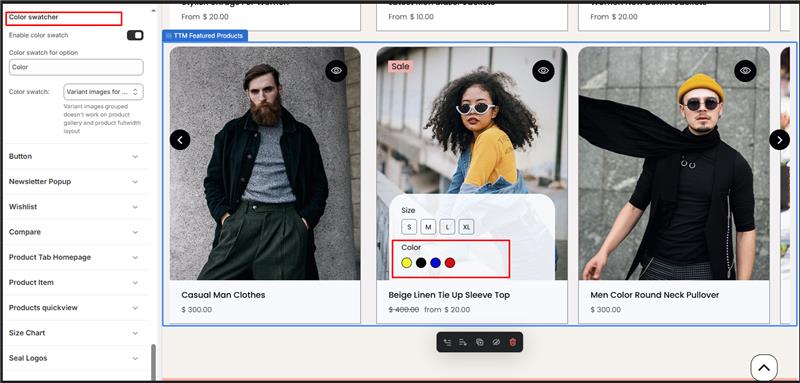
Task: Quick view Casual Man Clothes eye icon
Action: 336,71
